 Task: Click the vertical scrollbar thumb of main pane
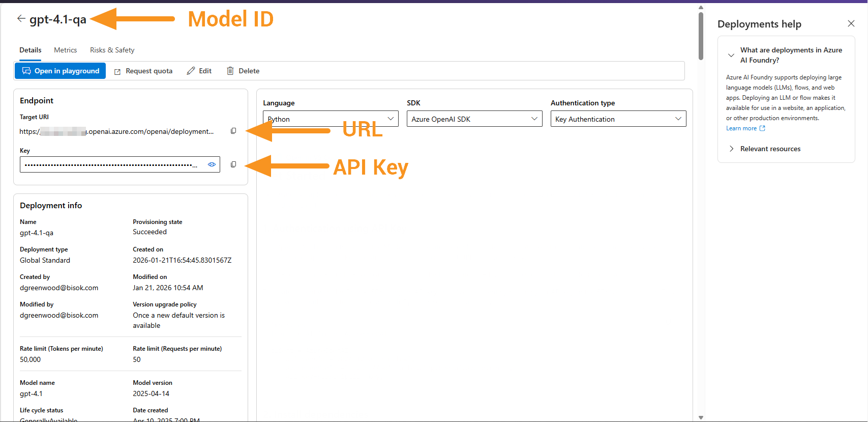701,36
